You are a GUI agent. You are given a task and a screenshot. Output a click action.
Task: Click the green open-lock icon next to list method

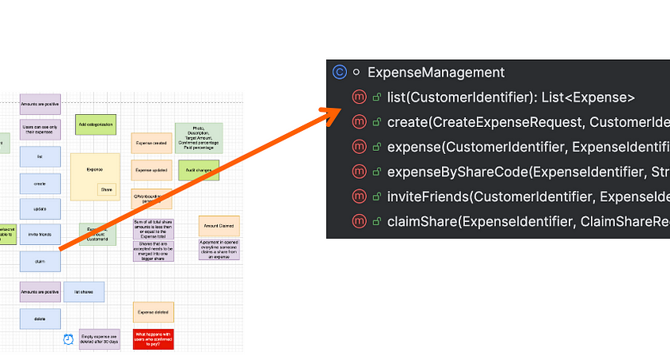pyautogui.click(x=376, y=97)
